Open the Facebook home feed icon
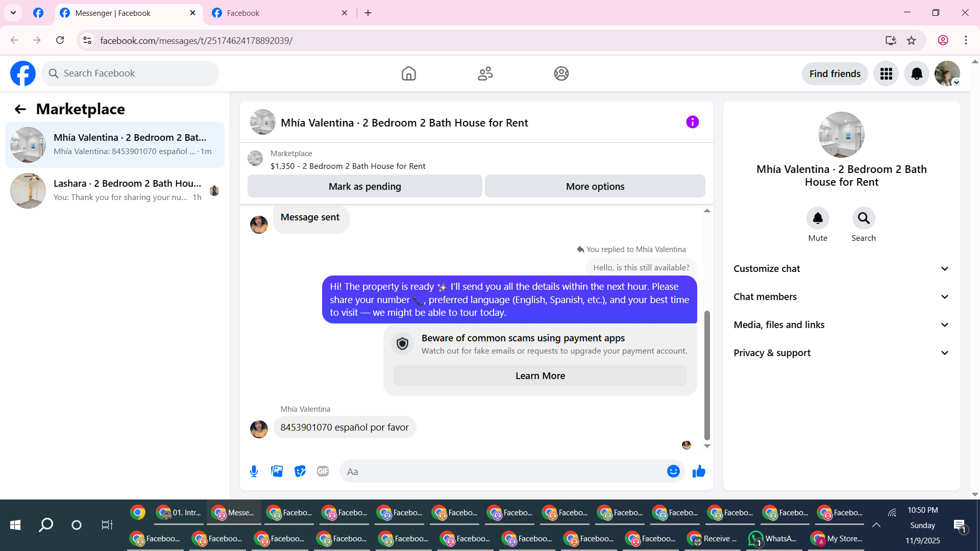The image size is (980, 551). [408, 73]
